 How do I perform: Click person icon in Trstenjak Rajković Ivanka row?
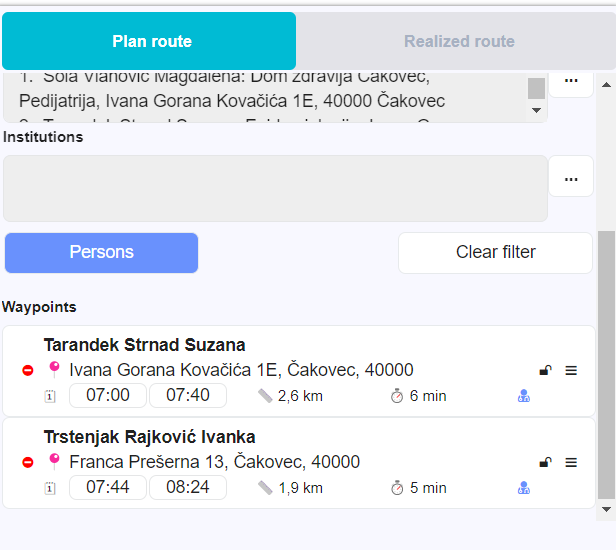[523, 488]
